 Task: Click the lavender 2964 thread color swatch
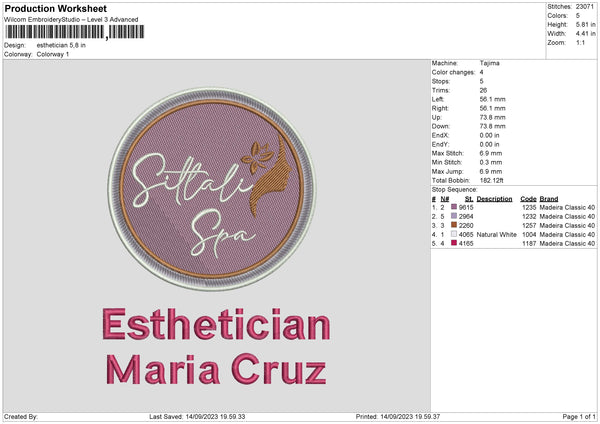(x=454, y=216)
